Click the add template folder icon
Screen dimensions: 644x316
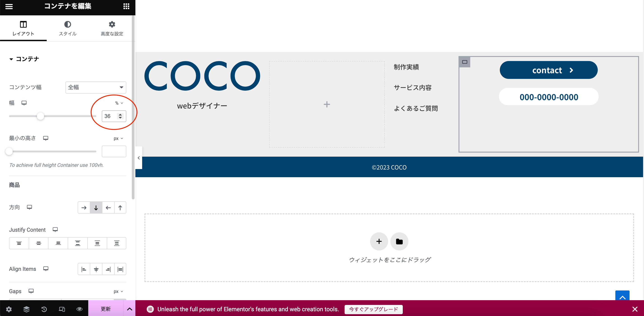tap(399, 241)
